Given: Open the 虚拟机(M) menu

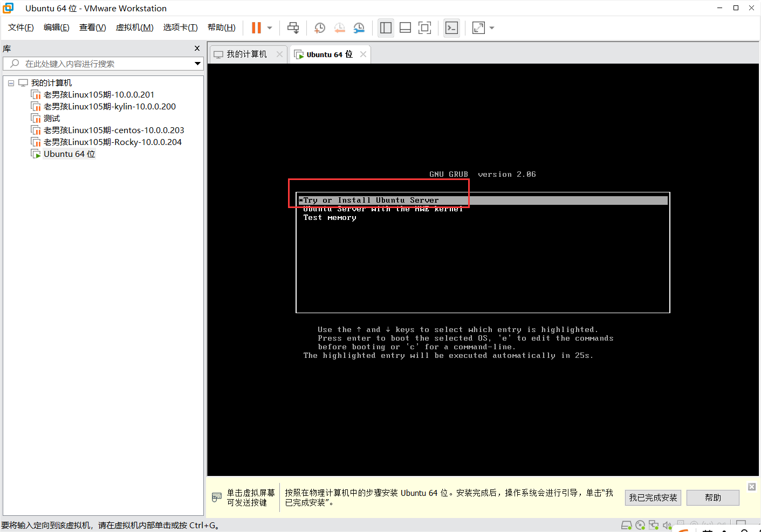Looking at the screenshot, I should click(135, 27).
